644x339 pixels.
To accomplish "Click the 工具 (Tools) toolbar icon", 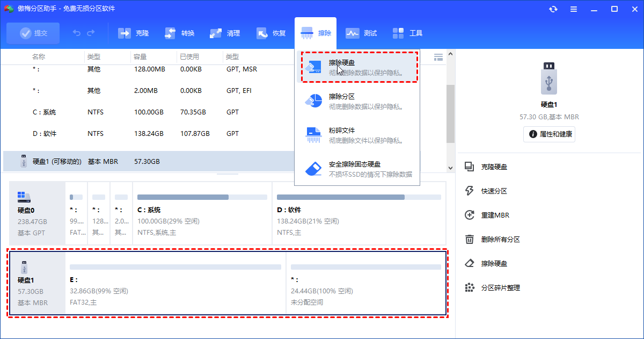I will (407, 33).
